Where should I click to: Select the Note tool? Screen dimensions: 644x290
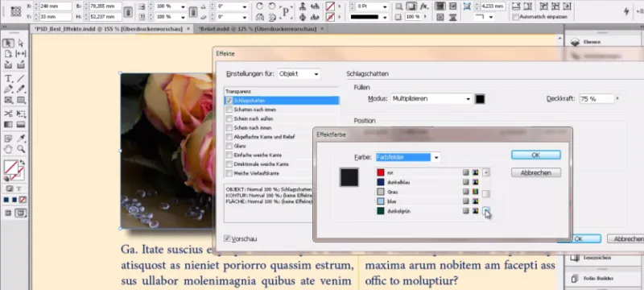coord(8,139)
